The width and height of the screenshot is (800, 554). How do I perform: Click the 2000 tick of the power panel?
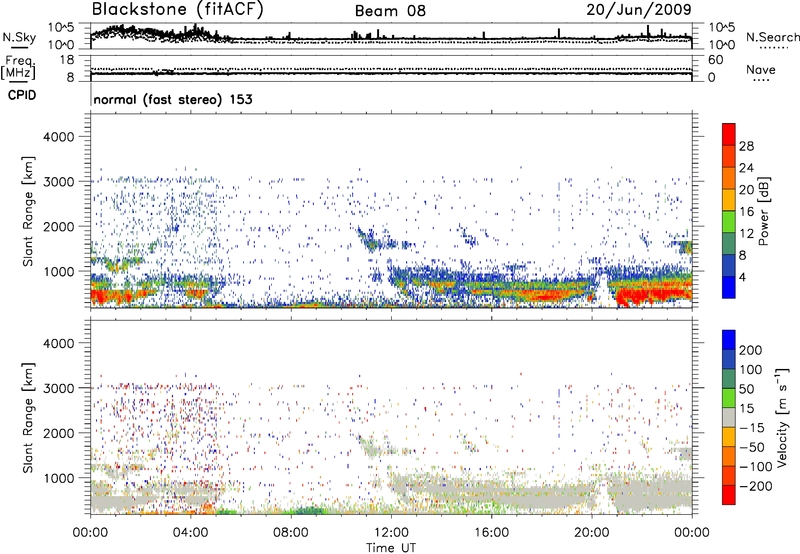pos(58,226)
